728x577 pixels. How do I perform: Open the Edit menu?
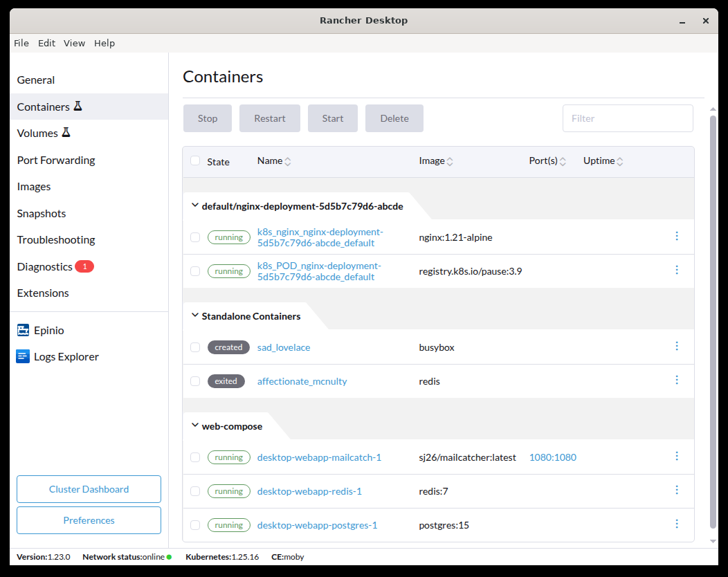[46, 43]
